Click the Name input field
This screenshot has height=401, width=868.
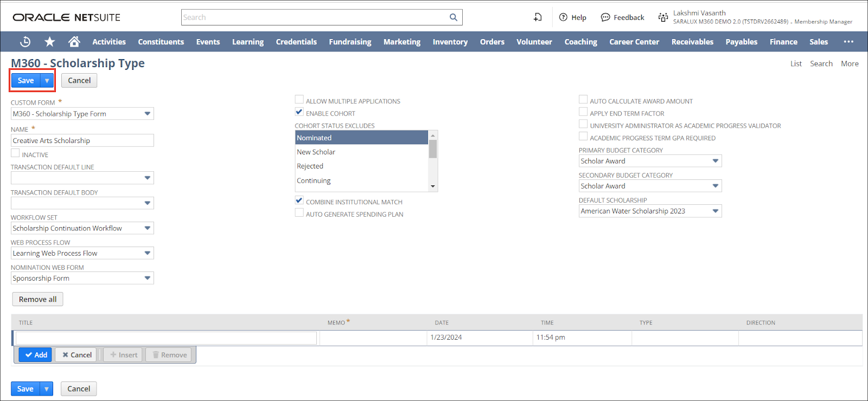(82, 140)
